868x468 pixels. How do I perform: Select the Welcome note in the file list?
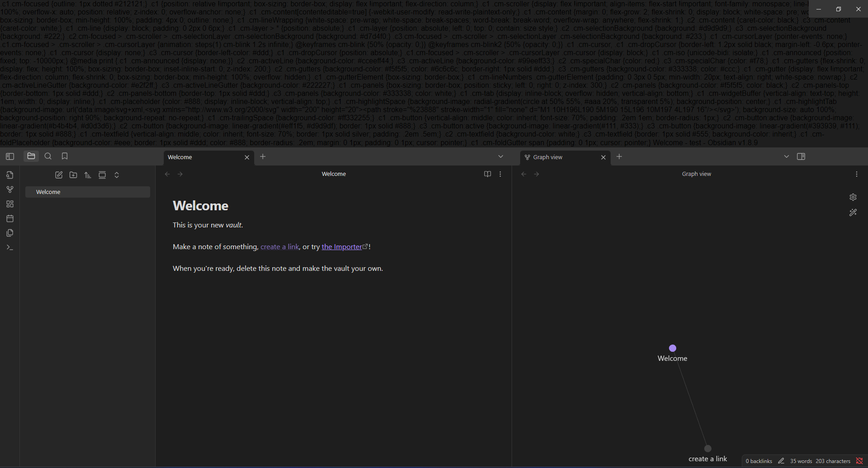click(88, 192)
